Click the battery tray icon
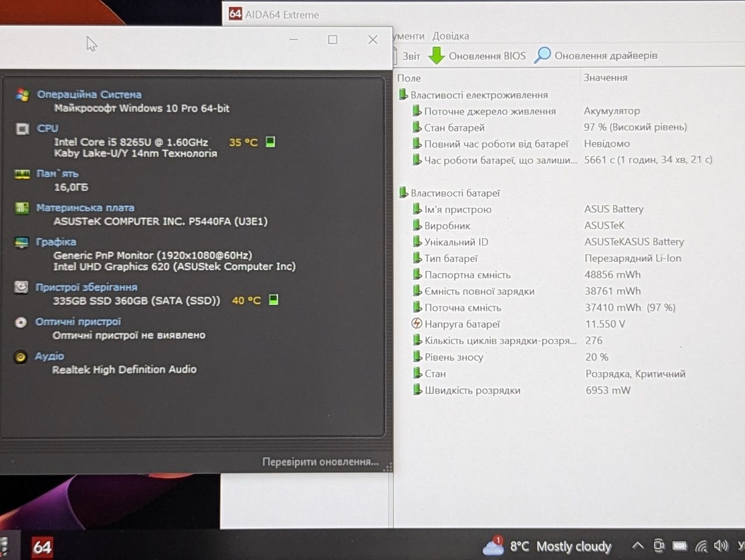This screenshot has width=745, height=560. [x=680, y=546]
